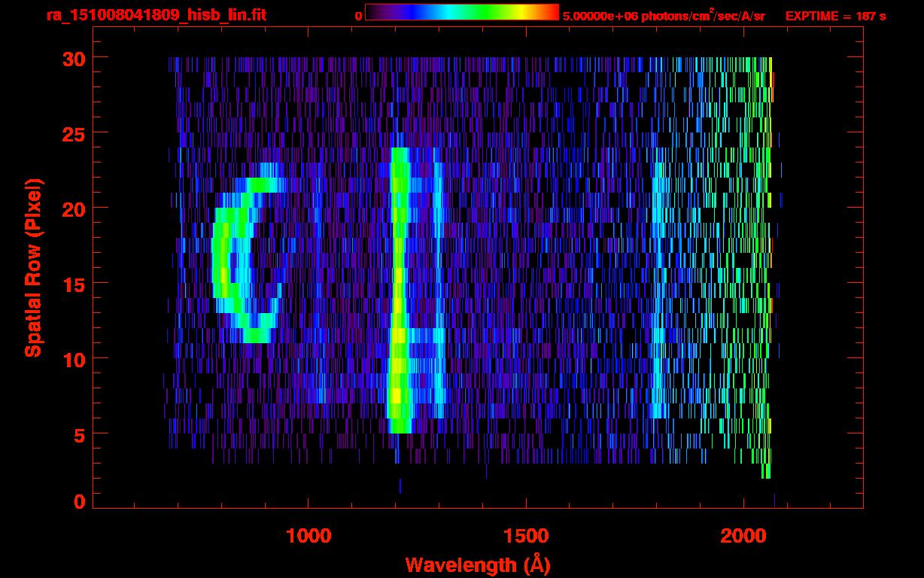
Task: Click the x-axis tick label 2000
Action: tap(743, 534)
